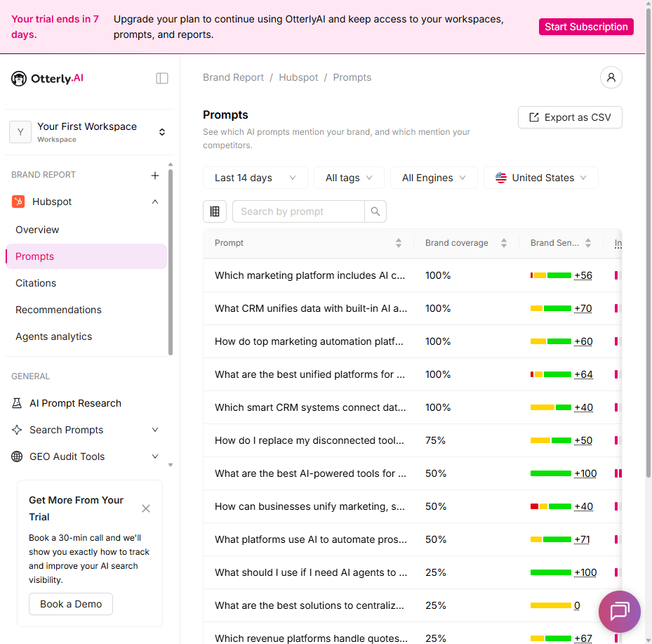Open prompt 'What are the best AI-powered tools for'
Image resolution: width=652 pixels, height=644 pixels.
click(x=310, y=473)
